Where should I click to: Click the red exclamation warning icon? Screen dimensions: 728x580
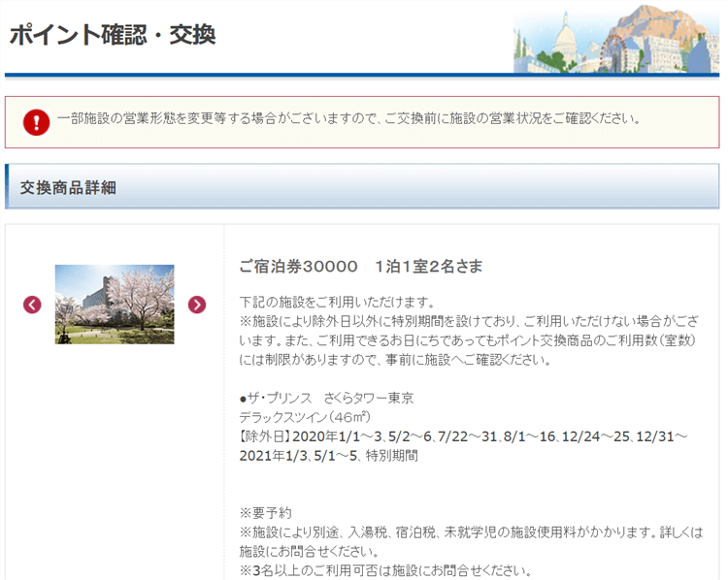pyautogui.click(x=37, y=121)
